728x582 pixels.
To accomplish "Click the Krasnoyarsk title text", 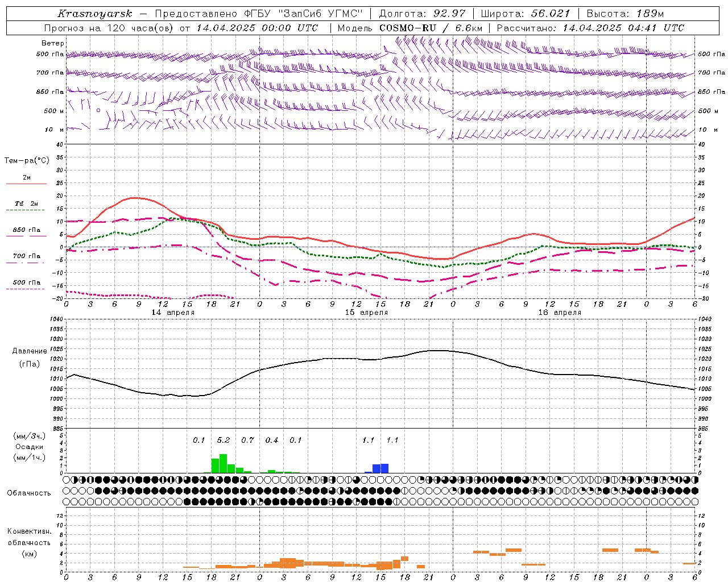I will tap(95, 14).
